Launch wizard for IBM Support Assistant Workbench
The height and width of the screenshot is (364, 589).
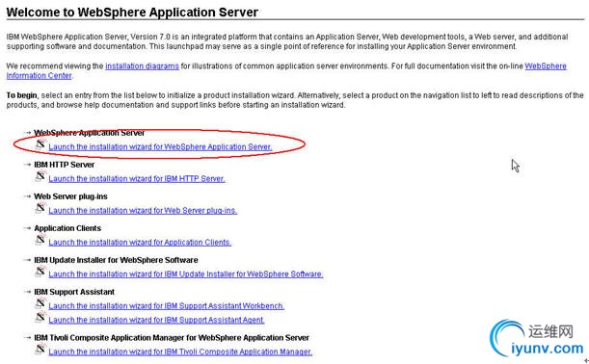pyautogui.click(x=167, y=306)
